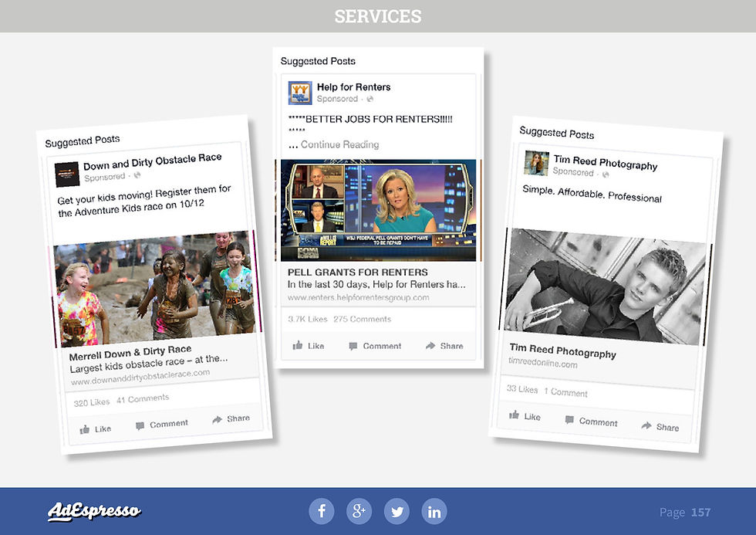The width and height of the screenshot is (756, 535).
Task: Share the Down and Dirty Race post
Action: (x=231, y=418)
